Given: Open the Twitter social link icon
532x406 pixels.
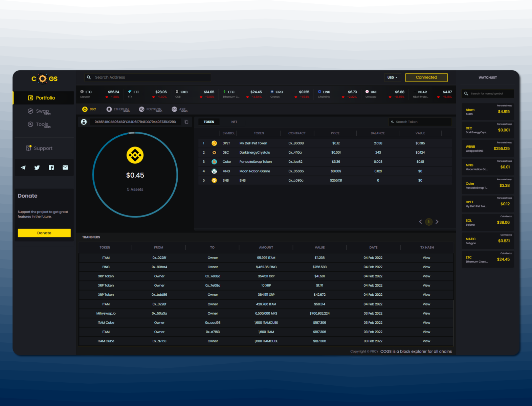Looking at the screenshot, I should click(37, 167).
